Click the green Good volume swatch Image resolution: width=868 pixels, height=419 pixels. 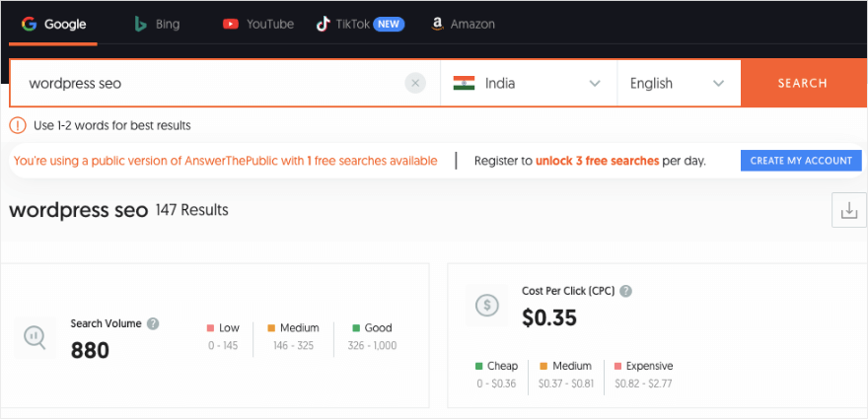(x=356, y=328)
